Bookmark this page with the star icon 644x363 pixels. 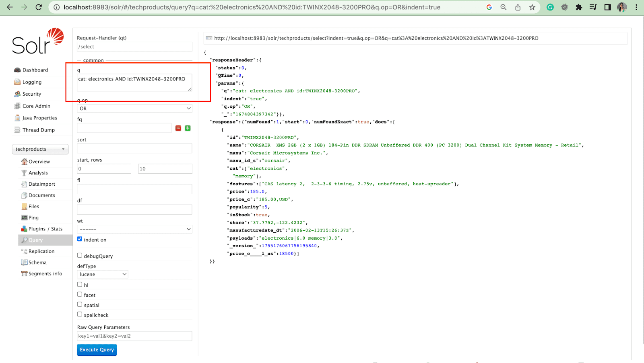[x=532, y=7]
